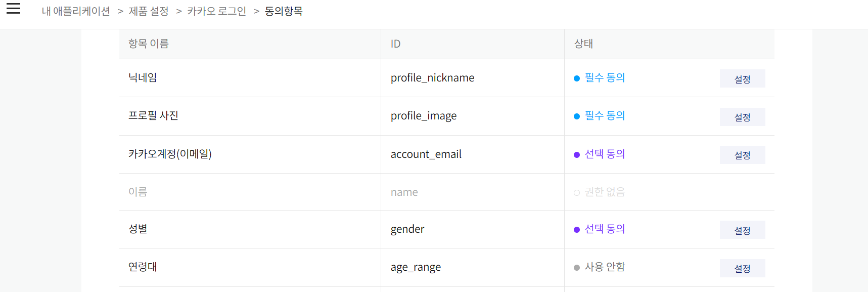Open the hamburger menu icon

point(13,9)
